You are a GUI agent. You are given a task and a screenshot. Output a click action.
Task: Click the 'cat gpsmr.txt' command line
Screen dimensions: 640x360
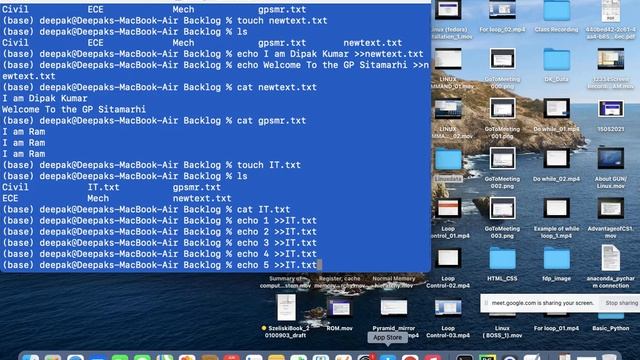154,120
